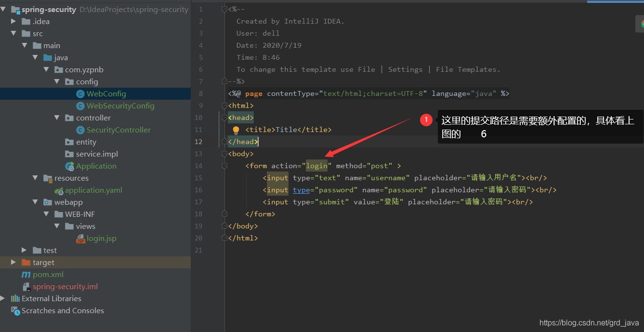Collapse the webapp folder arrow

point(35,202)
